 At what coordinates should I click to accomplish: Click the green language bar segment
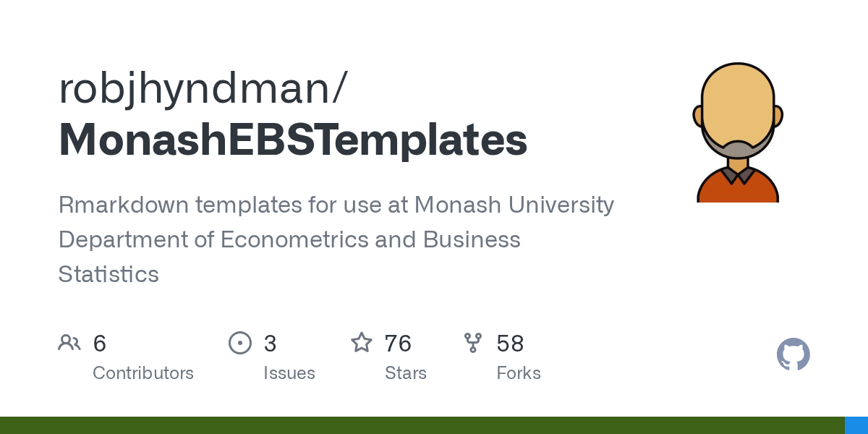coord(422,425)
